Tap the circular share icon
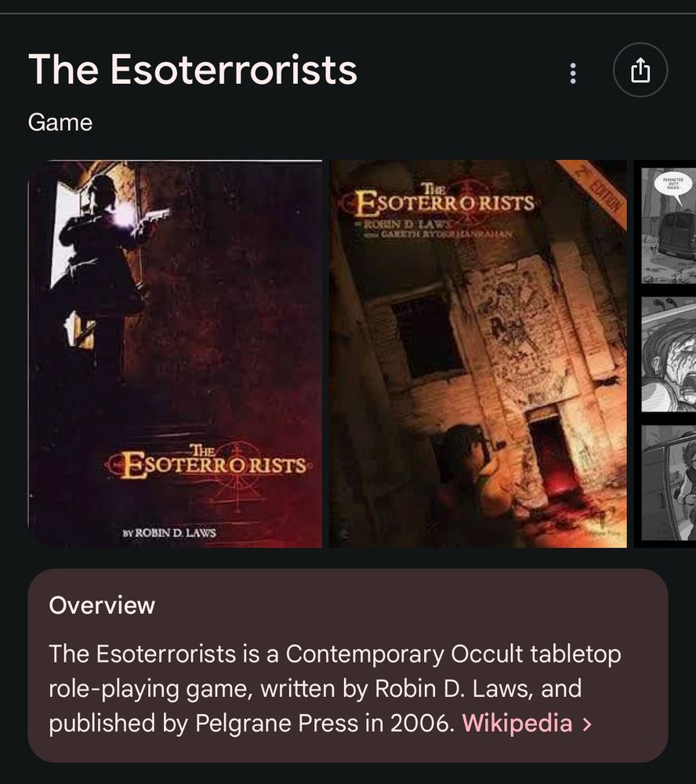The image size is (696, 784). tap(640, 70)
